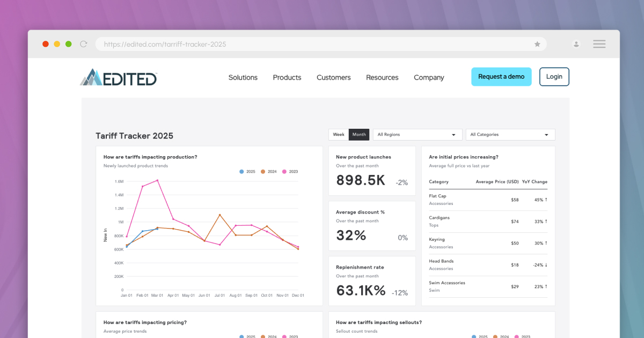Select the Head Bands row name
644x338 pixels.
click(x=441, y=261)
